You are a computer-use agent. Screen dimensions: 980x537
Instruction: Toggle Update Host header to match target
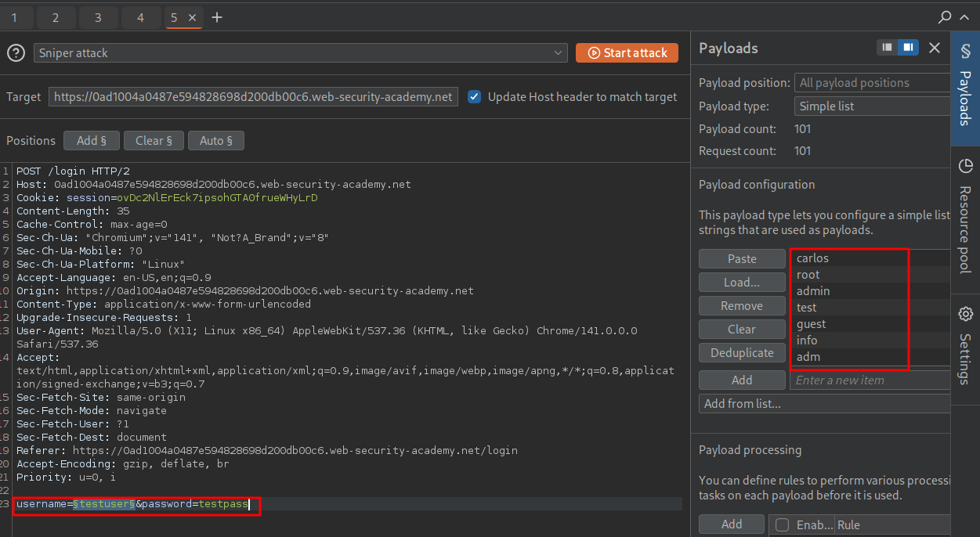pos(474,97)
